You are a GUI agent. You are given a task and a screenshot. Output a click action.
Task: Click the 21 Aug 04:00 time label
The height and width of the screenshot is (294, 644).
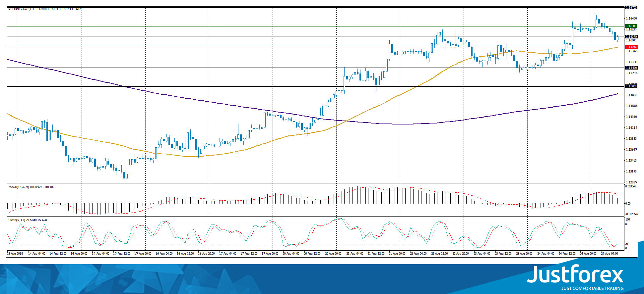[x=355, y=254]
